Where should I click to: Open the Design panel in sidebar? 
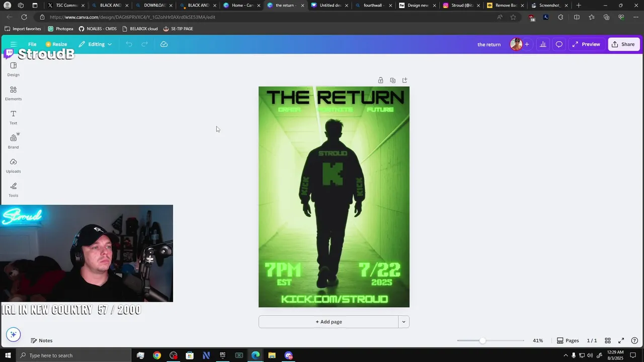tap(14, 69)
